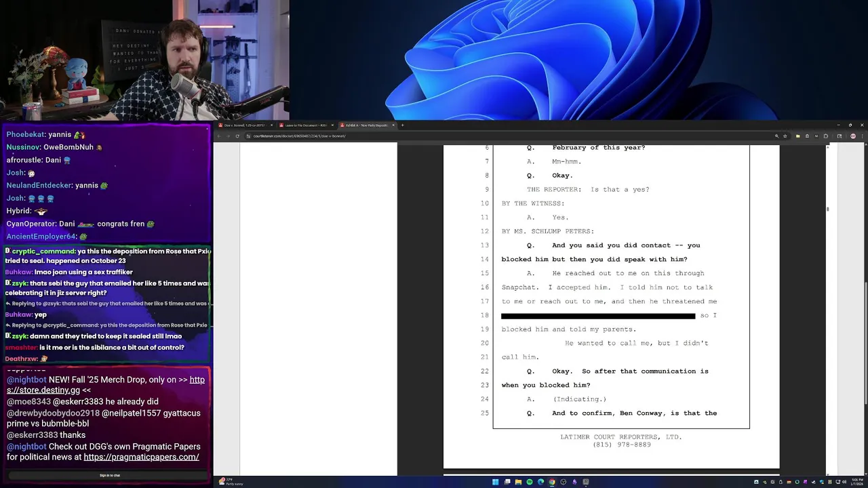Open a new browser tab
Viewport: 868px width, 488px height.
[x=402, y=125]
